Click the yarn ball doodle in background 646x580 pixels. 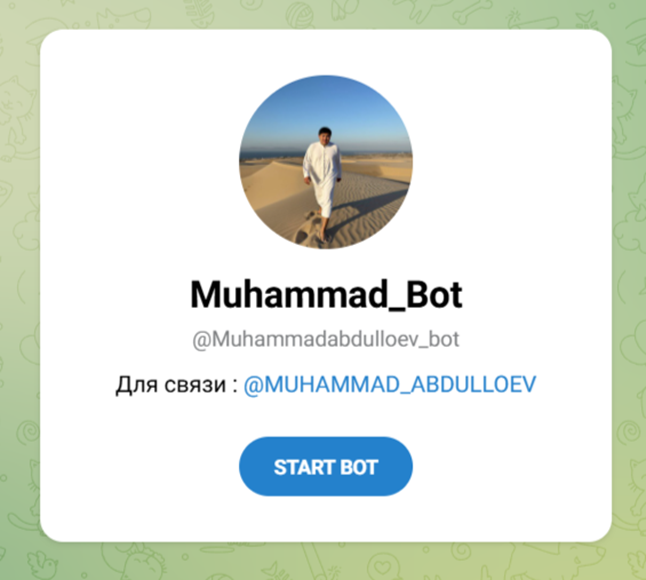pos(300,17)
